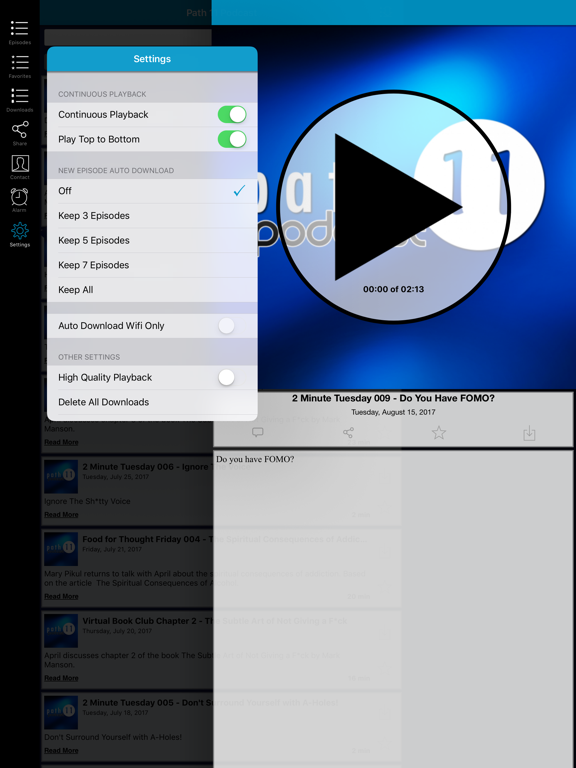Mark episode as favorite with star icon

pyautogui.click(x=439, y=432)
